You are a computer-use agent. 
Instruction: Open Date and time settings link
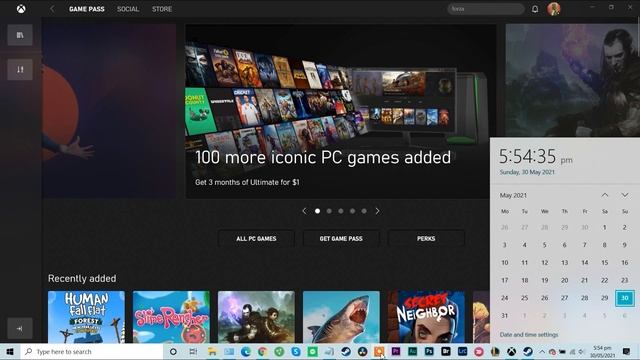529,335
